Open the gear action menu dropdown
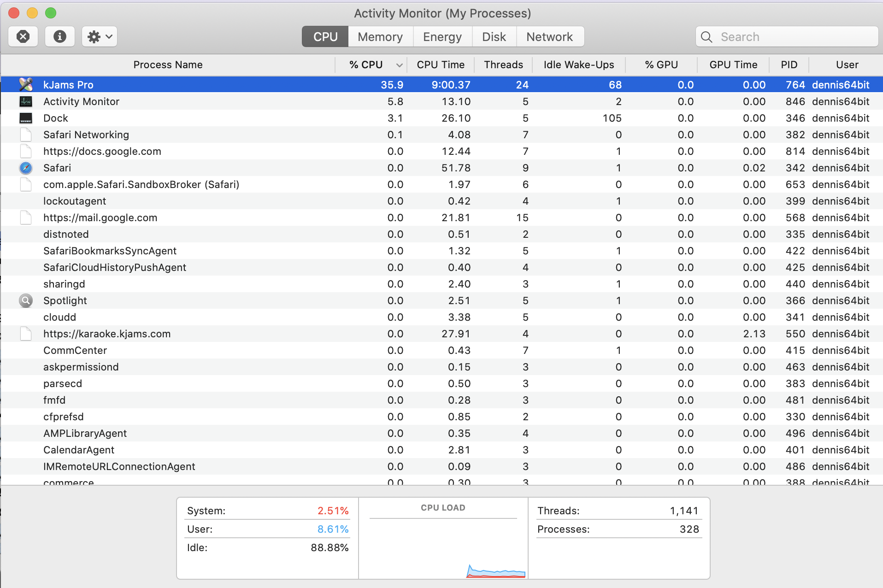 [100, 36]
